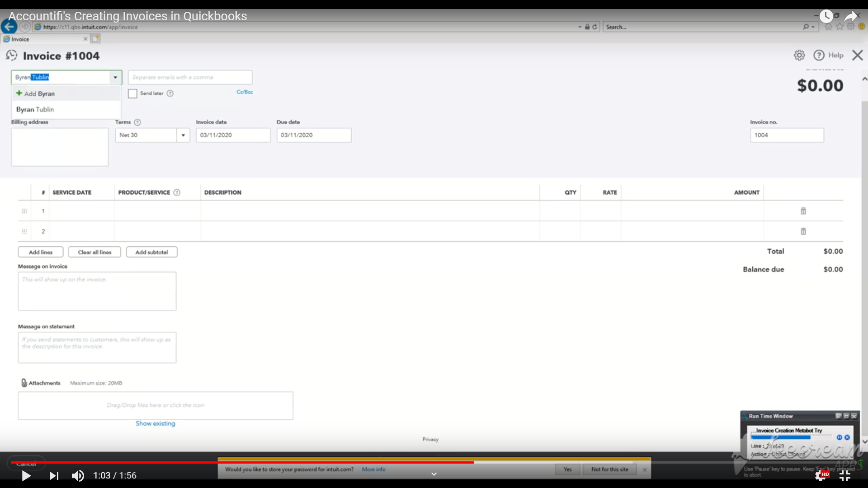Screen dimensions: 868x488
Task: Expand the customer name dropdown arrow
Action: coord(115,77)
